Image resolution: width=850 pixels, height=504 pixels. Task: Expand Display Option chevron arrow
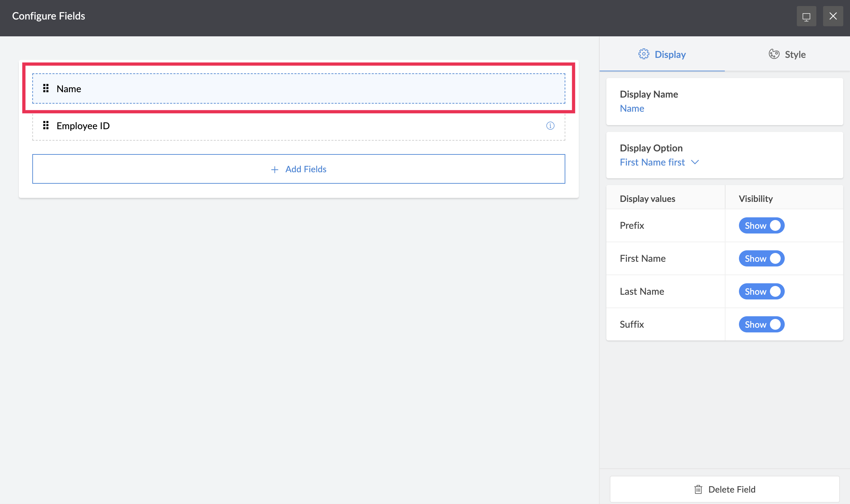[695, 163]
